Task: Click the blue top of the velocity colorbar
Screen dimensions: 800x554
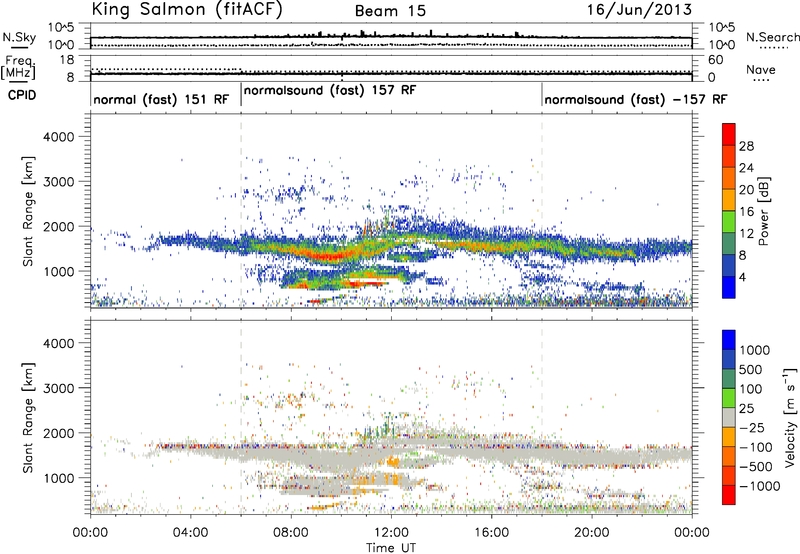Action: pyautogui.click(x=729, y=340)
